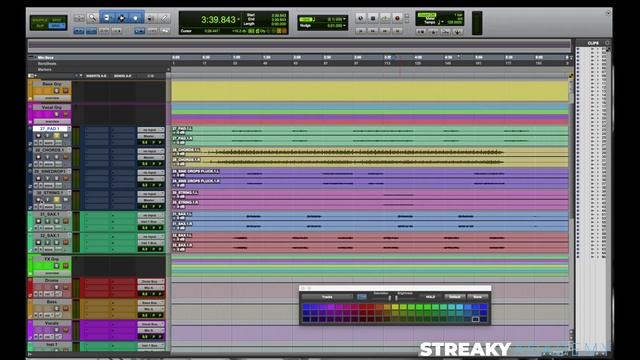Mute the Bass Grp folder track

[x=65, y=91]
